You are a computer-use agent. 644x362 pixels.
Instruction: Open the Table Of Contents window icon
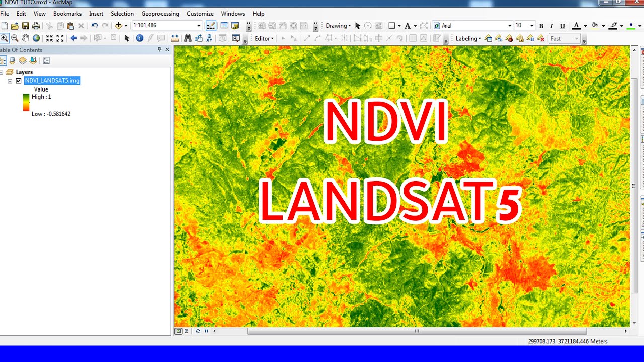click(224, 26)
